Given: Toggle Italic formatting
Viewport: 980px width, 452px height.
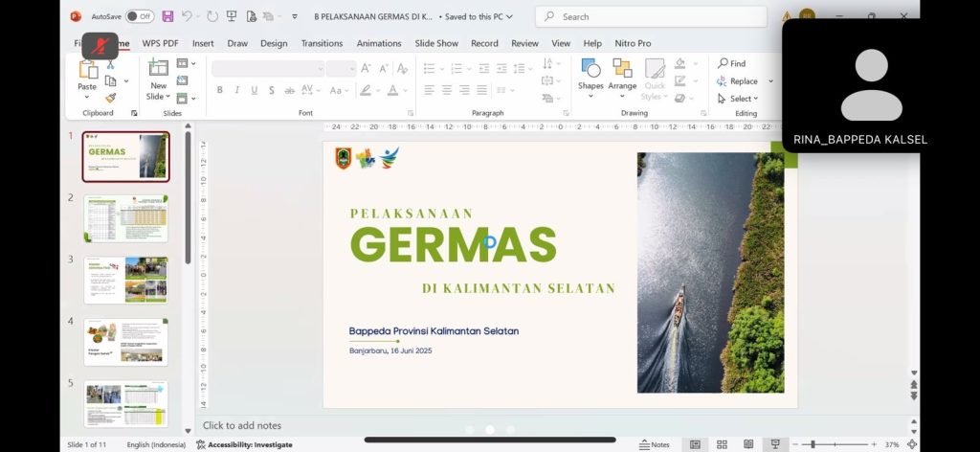Looking at the screenshot, I should click(x=237, y=90).
